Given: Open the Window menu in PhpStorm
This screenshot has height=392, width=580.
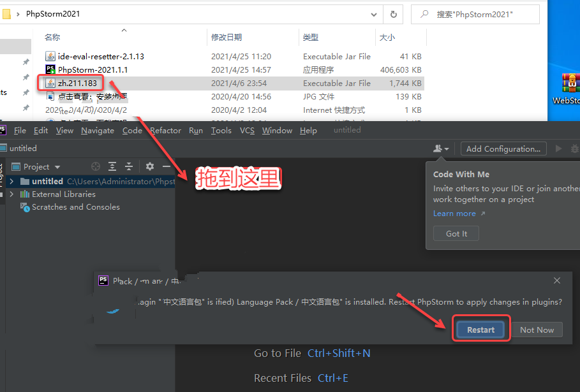Looking at the screenshot, I should pyautogui.click(x=277, y=131).
